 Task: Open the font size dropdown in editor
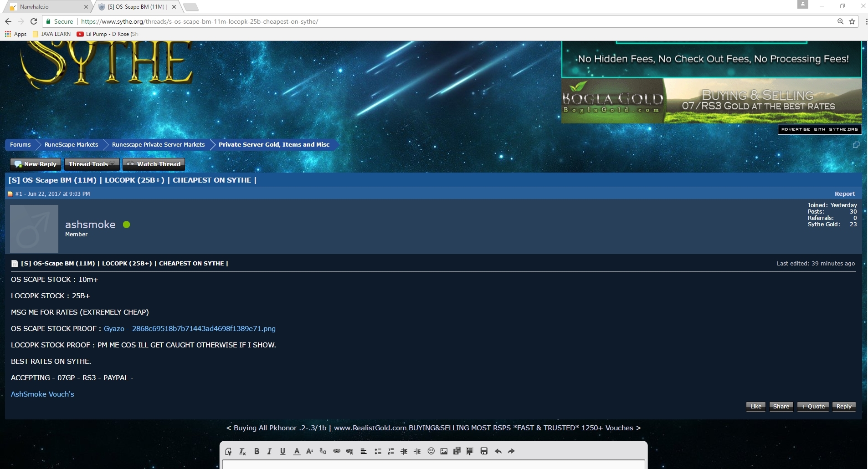(310, 451)
